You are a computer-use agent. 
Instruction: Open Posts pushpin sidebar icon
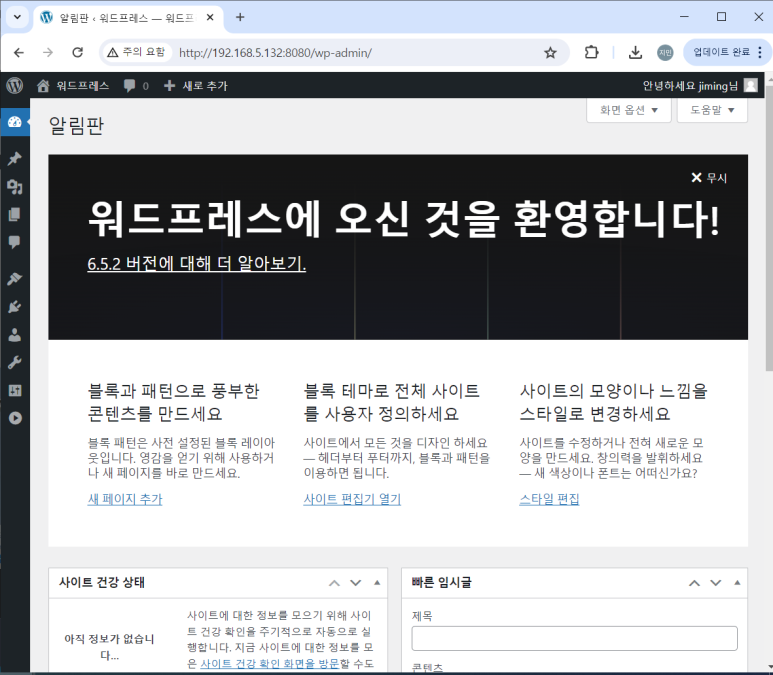(x=15, y=159)
